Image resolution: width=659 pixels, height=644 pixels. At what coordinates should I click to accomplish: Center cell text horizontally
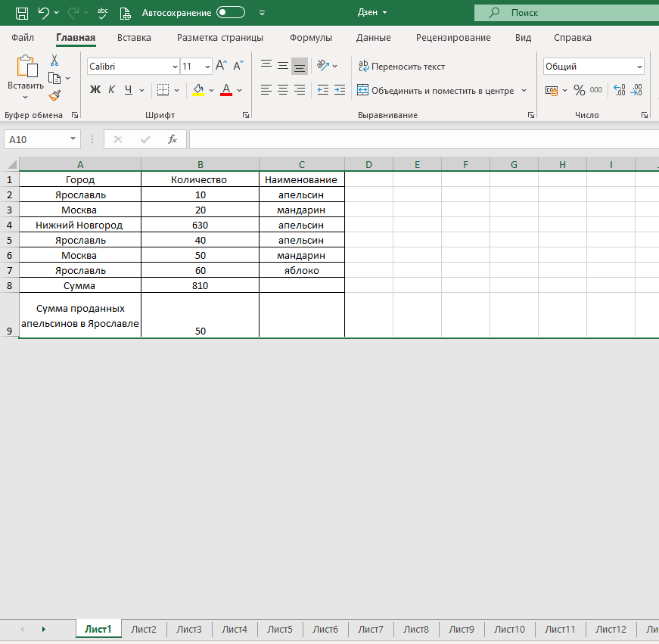[x=283, y=89]
